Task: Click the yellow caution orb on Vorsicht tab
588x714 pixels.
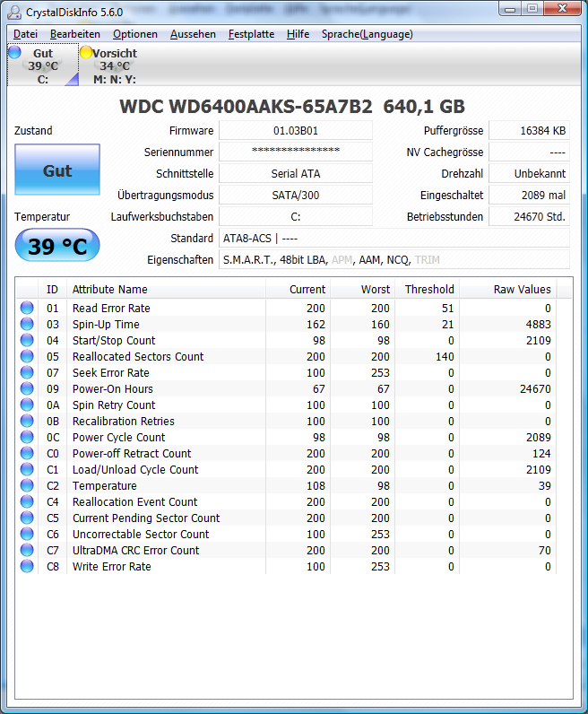Action: point(86,52)
